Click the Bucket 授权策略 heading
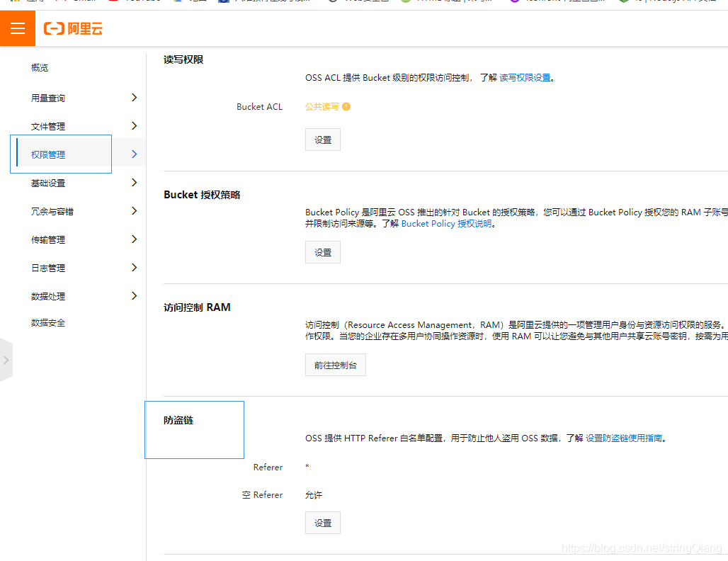The height and width of the screenshot is (561, 728). (x=202, y=195)
